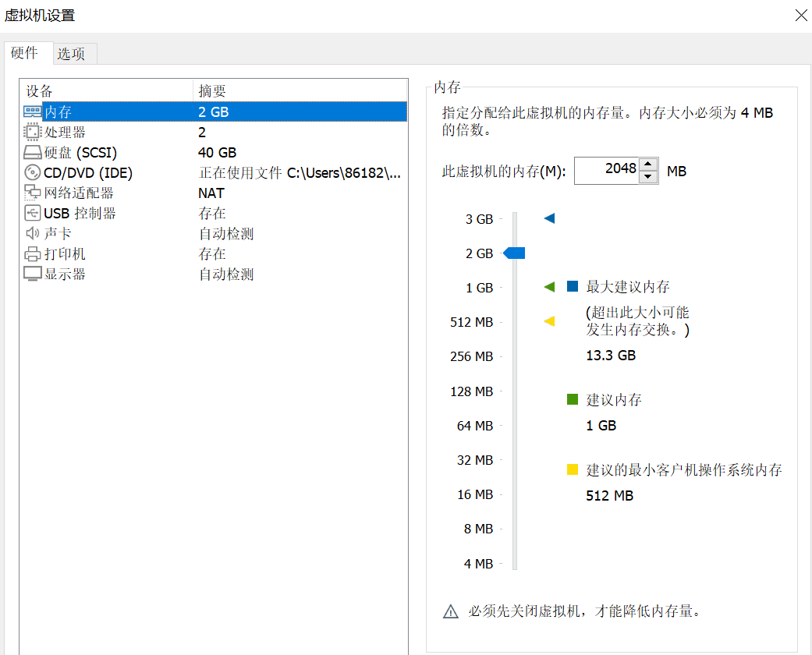Click the processor chip icon
This screenshot has width=812, height=655.
[x=33, y=133]
